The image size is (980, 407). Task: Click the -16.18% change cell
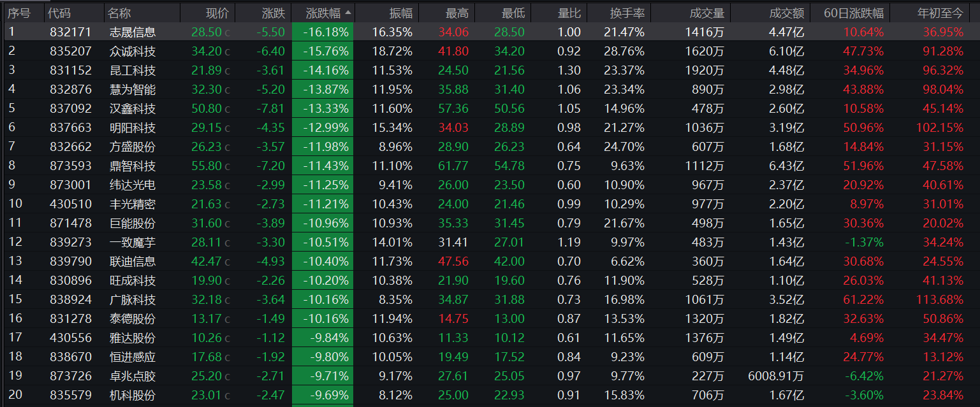pos(323,32)
